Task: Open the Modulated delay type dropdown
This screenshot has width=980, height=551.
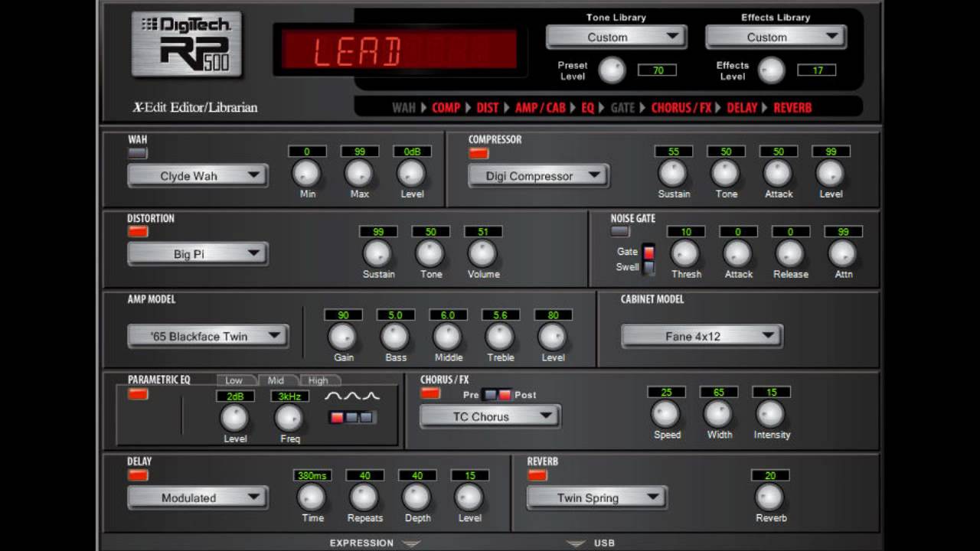Action: click(x=198, y=498)
